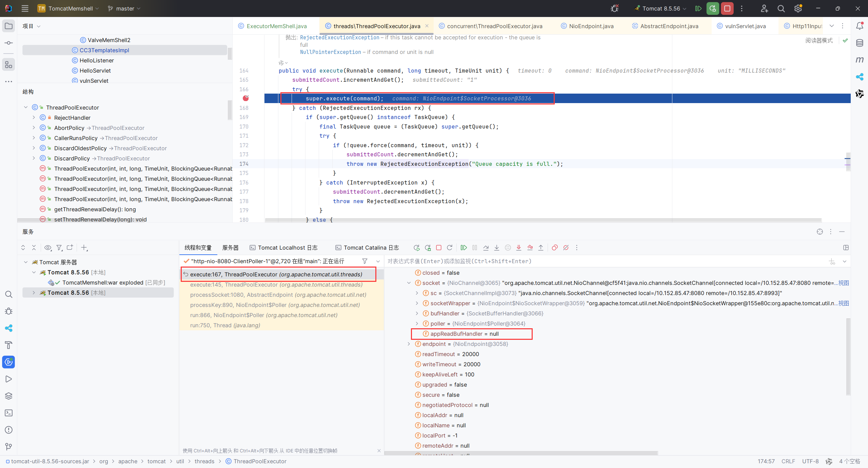Expand the endpoint variable node
This screenshot has width=868, height=468.
tap(409, 344)
